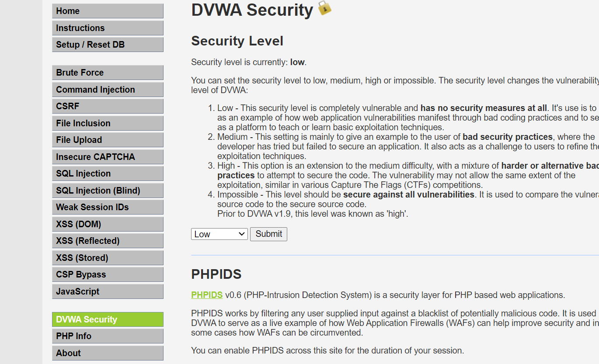
Task: Click 'Security level is currently: low' text
Action: tap(249, 62)
